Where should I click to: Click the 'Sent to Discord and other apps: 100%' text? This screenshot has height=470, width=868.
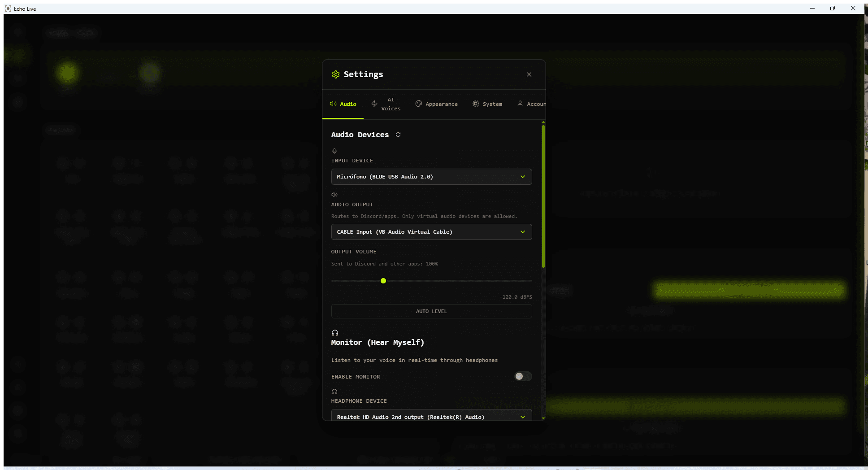[x=385, y=264]
